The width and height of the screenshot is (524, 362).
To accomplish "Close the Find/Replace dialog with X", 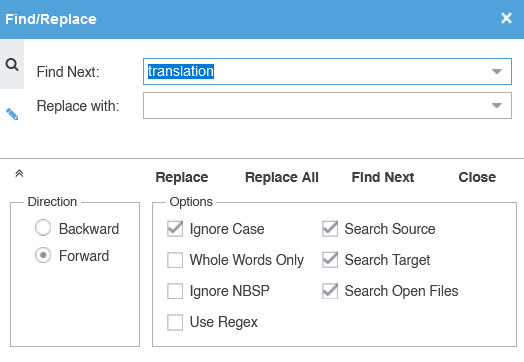I will click(506, 18).
